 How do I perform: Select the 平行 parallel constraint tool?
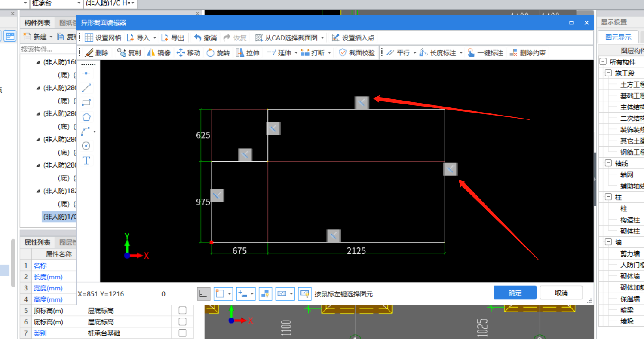coord(398,53)
